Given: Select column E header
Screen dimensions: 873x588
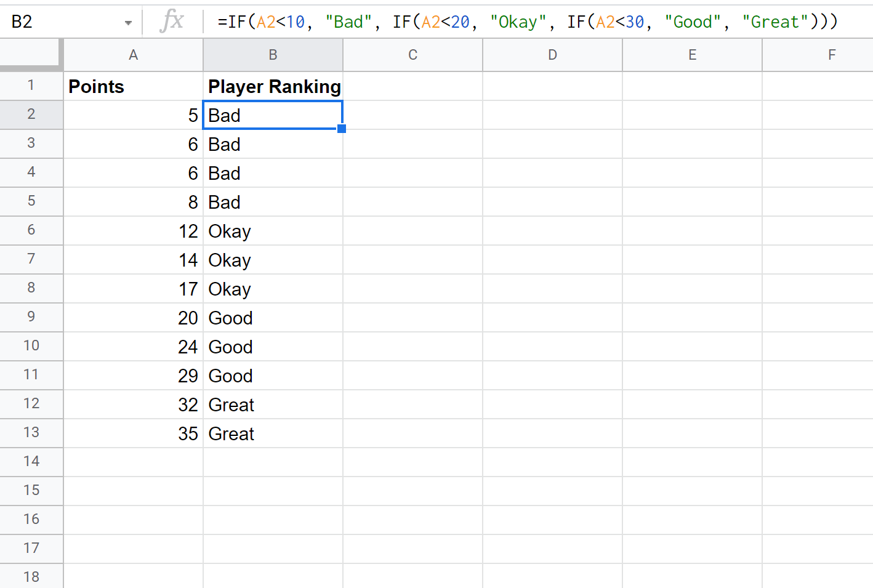Looking at the screenshot, I should point(692,55).
